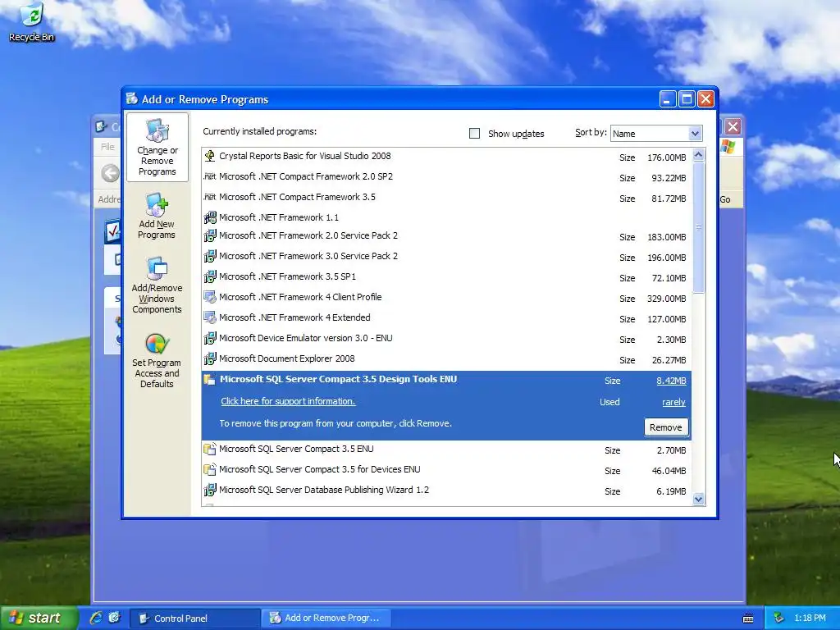Image resolution: width=840 pixels, height=630 pixels.
Task: Maximize the Add or Remove Programs window
Action: [687, 99]
